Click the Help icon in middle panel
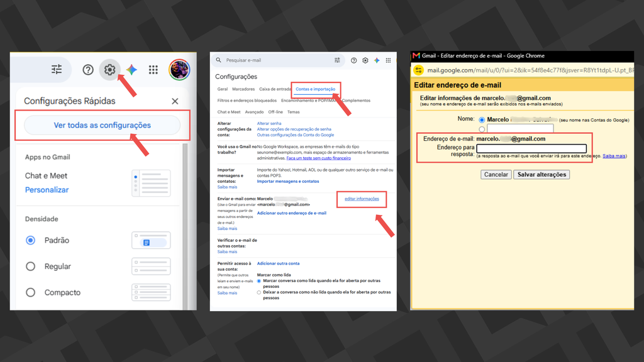The height and width of the screenshot is (362, 644). coord(353,60)
